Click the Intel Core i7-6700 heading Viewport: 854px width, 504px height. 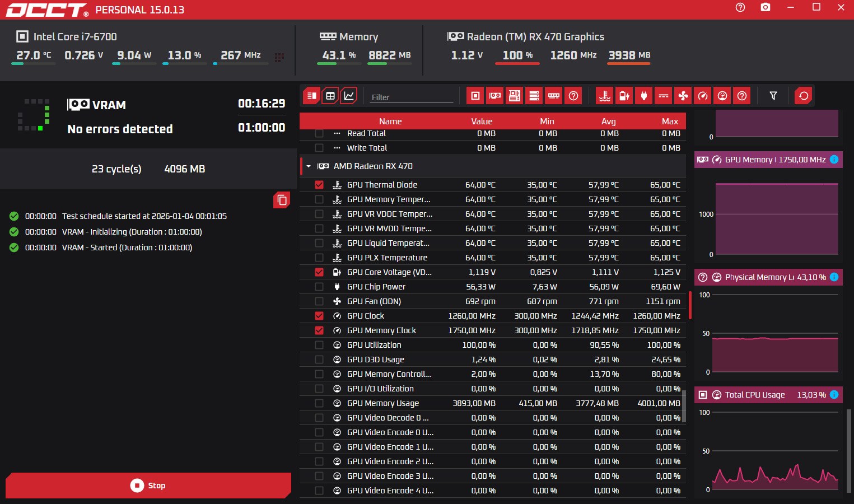tap(75, 37)
